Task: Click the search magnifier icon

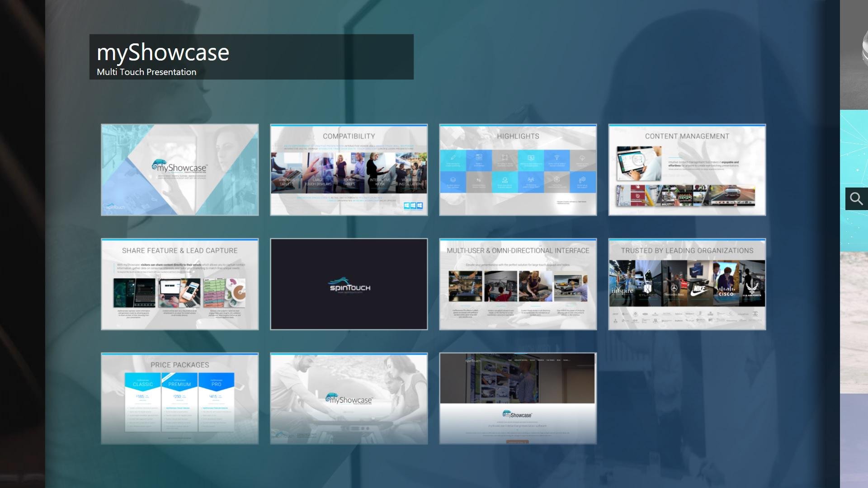Action: click(856, 199)
